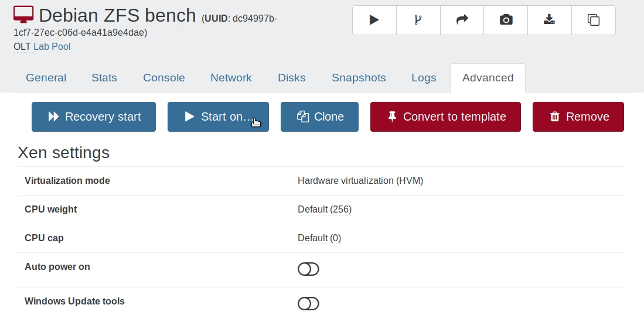Screen dimensions: 644x315
Task: Open the Disks tab
Action: tap(292, 77)
